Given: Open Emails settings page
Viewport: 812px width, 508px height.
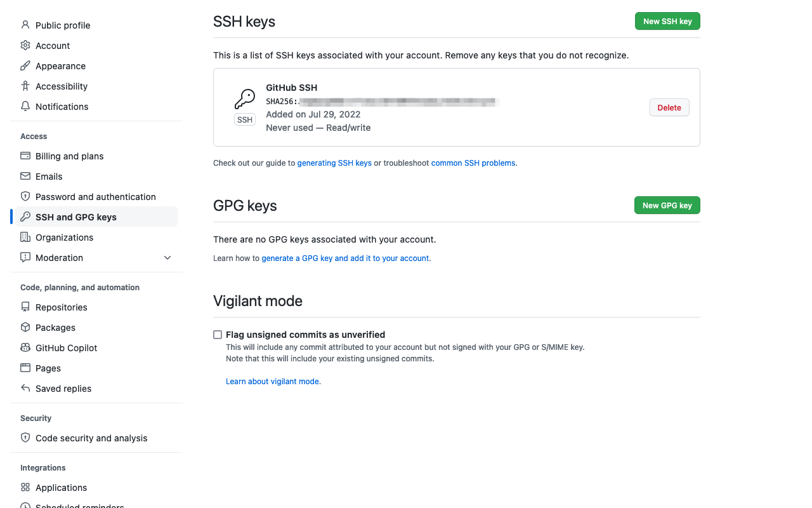Looking at the screenshot, I should pyautogui.click(x=49, y=177).
